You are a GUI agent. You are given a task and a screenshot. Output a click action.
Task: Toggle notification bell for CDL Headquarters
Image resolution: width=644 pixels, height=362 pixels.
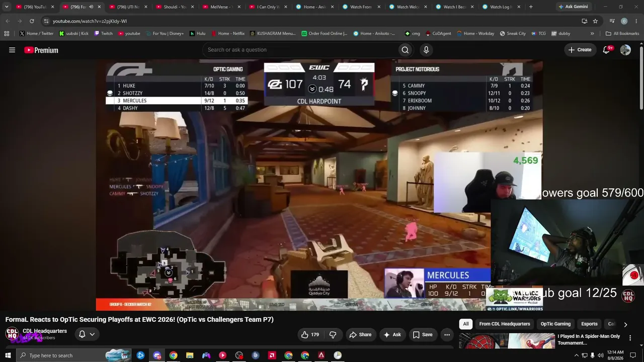pos(87,334)
